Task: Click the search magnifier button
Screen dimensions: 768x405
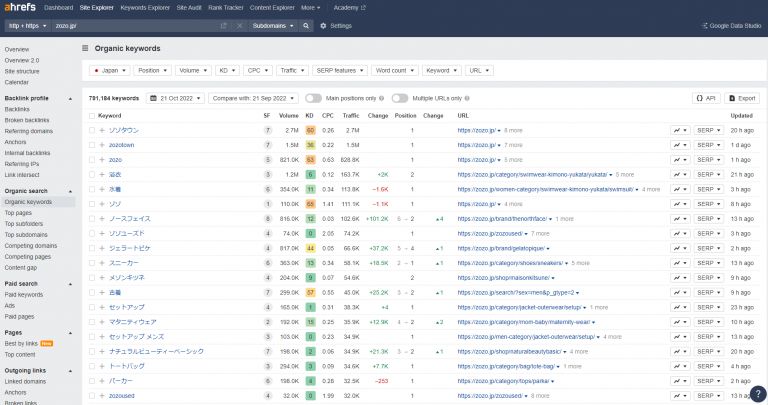Action: pyautogui.click(x=306, y=25)
